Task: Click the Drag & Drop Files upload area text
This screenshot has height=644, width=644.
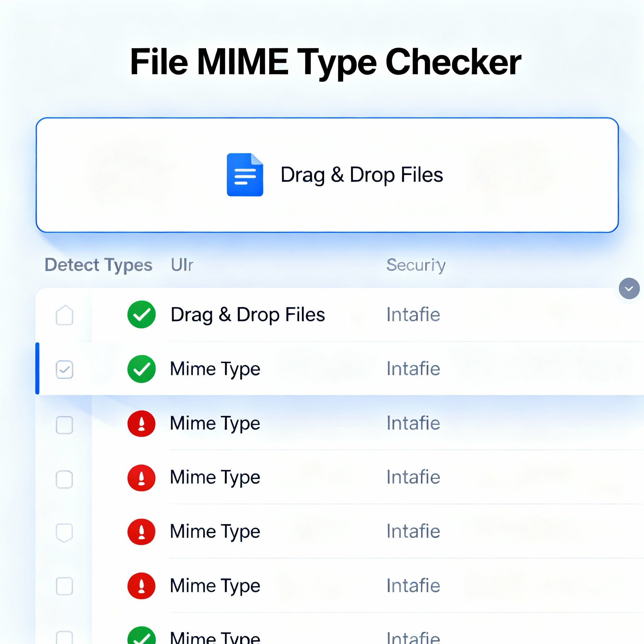Action: pos(361,175)
